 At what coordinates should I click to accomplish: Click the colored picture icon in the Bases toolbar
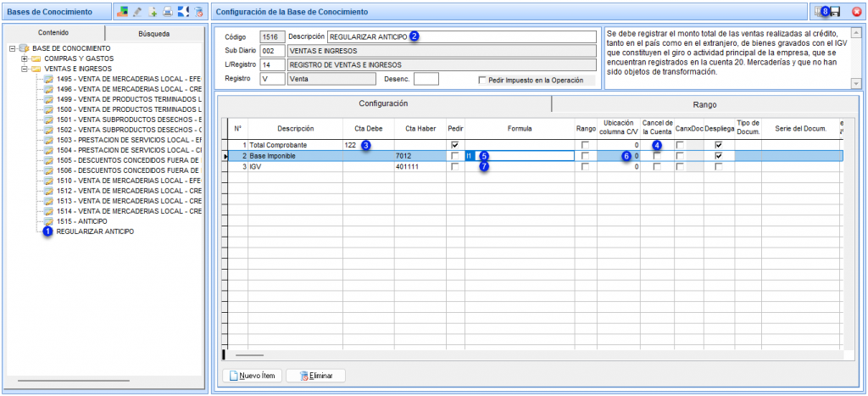[x=122, y=11]
